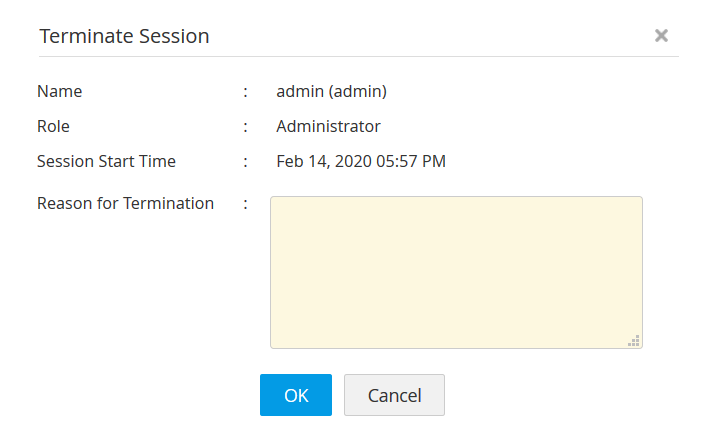
Task: Click the colon after Session Start Time
Action: 245,162
